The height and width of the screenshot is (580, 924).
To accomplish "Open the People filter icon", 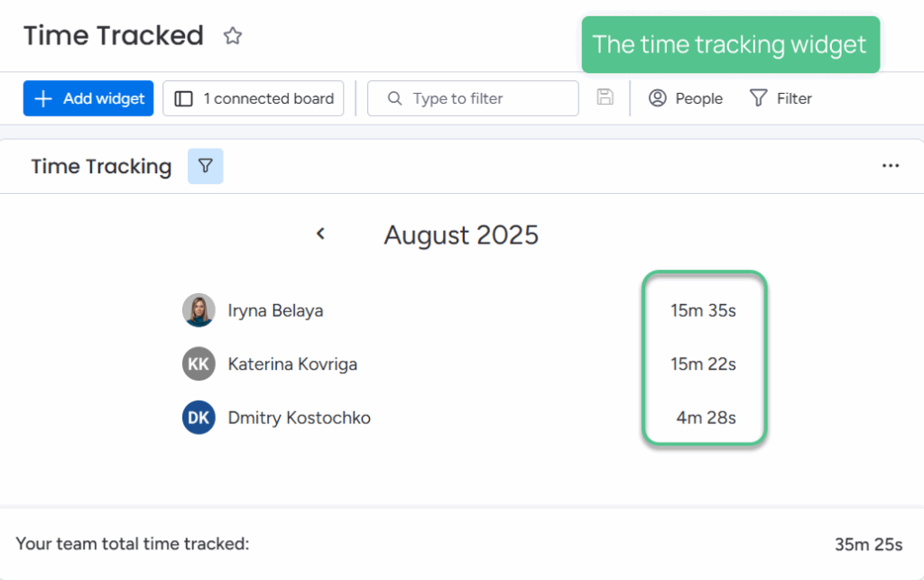I will tap(657, 97).
